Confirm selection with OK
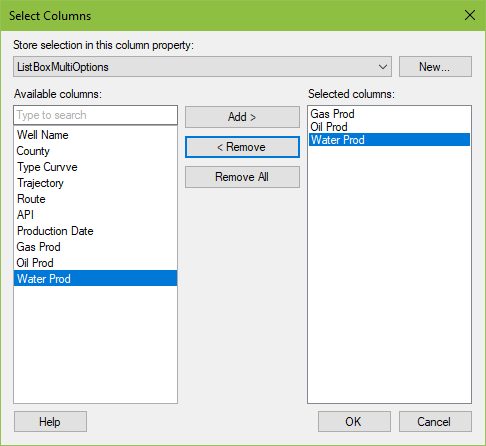 point(354,422)
